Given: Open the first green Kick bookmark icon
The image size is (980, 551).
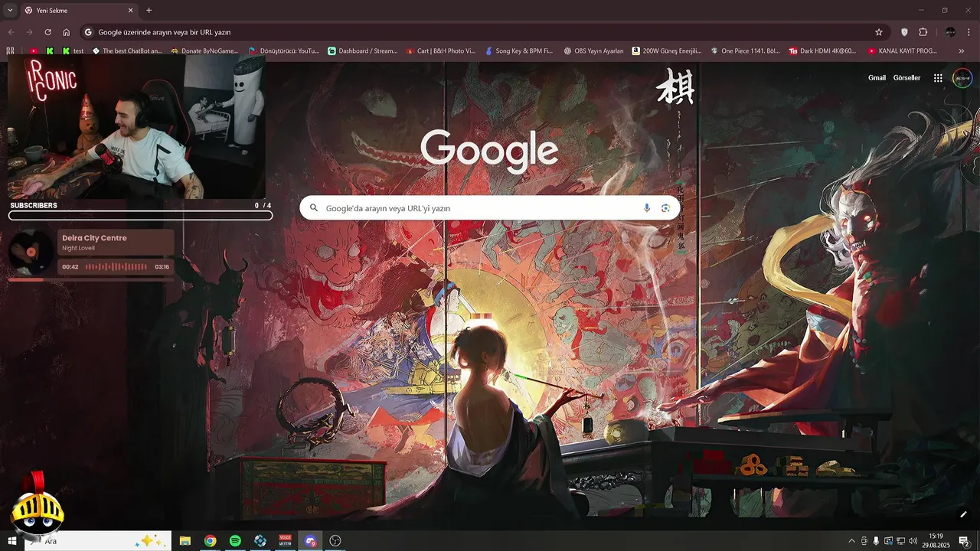Looking at the screenshot, I should 50,51.
